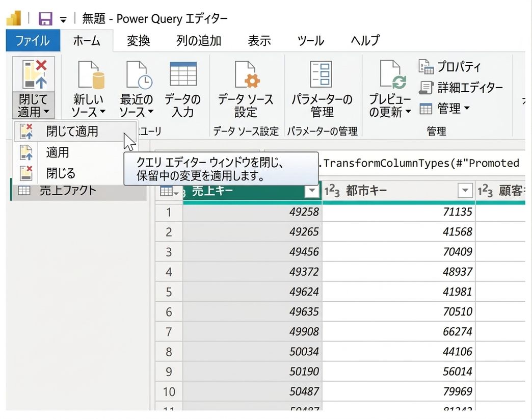This screenshot has width=532, height=419.
Task: Click cell value 71135
Action: click(458, 212)
